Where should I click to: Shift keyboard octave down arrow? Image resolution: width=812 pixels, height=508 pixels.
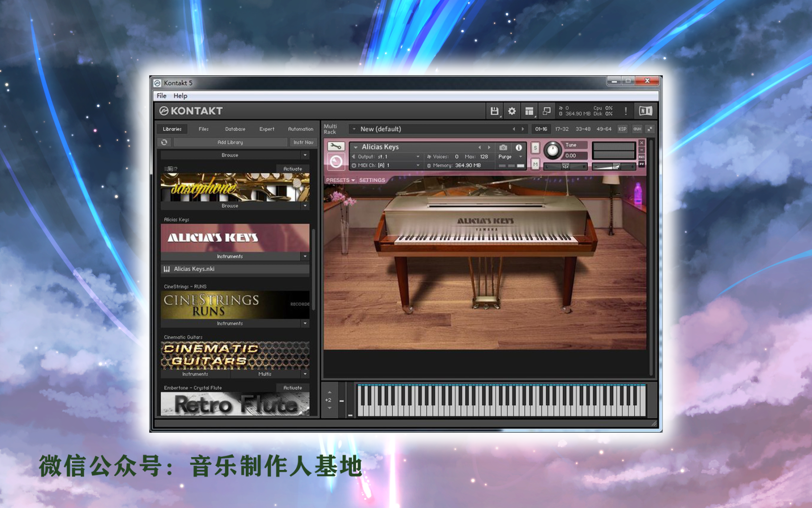click(329, 408)
